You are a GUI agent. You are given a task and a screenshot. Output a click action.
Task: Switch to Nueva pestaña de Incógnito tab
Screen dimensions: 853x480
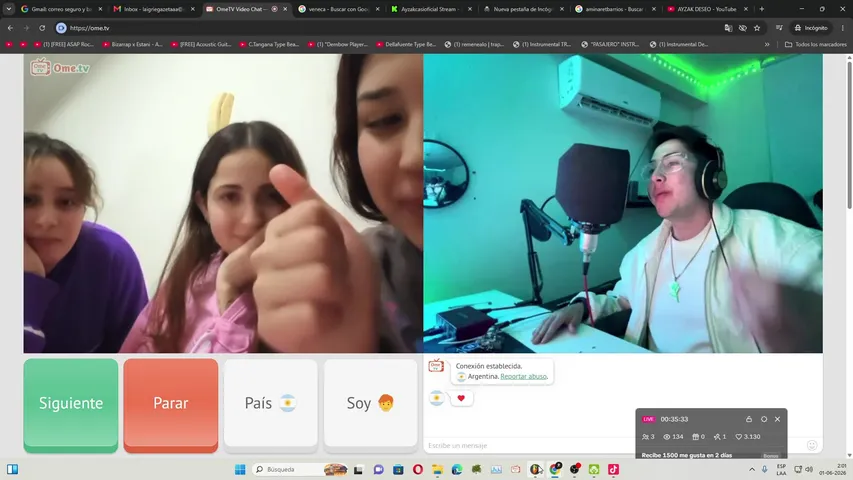pyautogui.click(x=523, y=9)
